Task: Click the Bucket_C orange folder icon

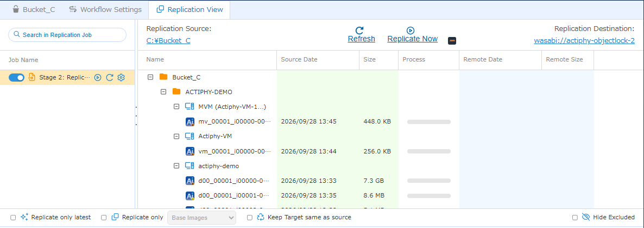Action: pyautogui.click(x=163, y=77)
